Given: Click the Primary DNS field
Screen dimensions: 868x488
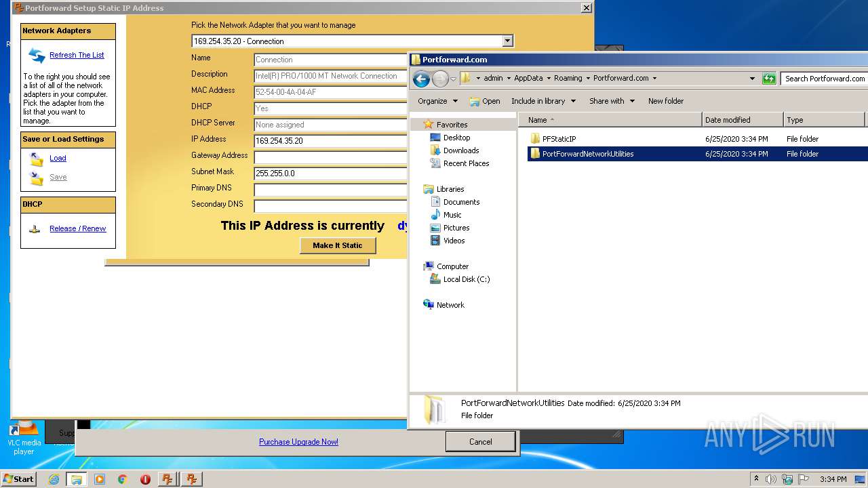Looking at the screenshot, I should point(330,190).
